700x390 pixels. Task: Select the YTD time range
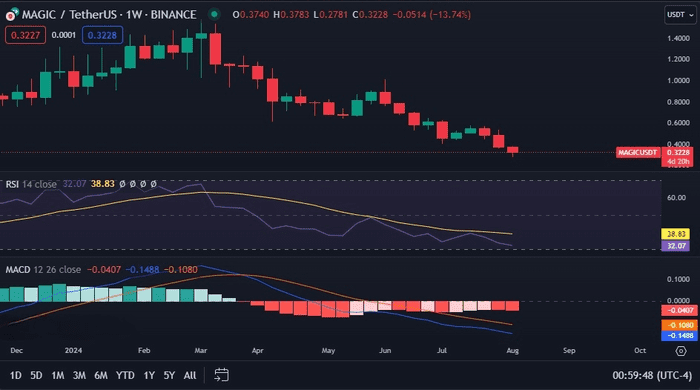pos(125,375)
